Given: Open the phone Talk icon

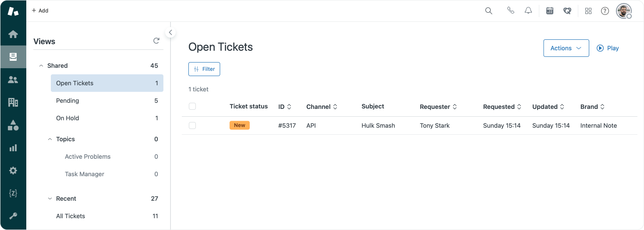Looking at the screenshot, I should click(x=510, y=11).
